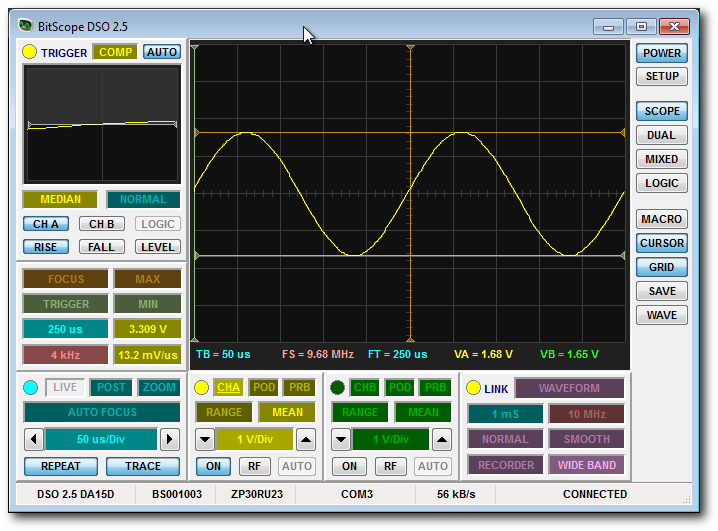The image size is (718, 531).
Task: Click the cyan timebase indicator light
Action: (31, 387)
